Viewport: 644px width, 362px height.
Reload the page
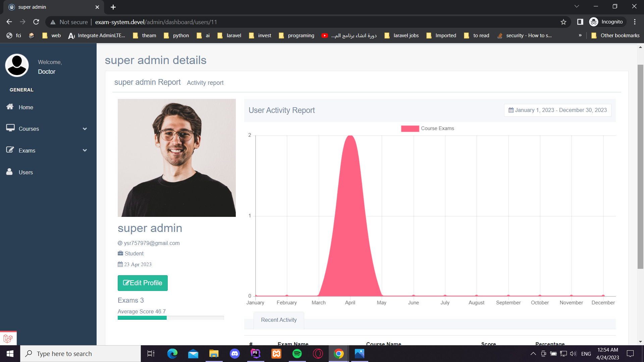pyautogui.click(x=36, y=22)
